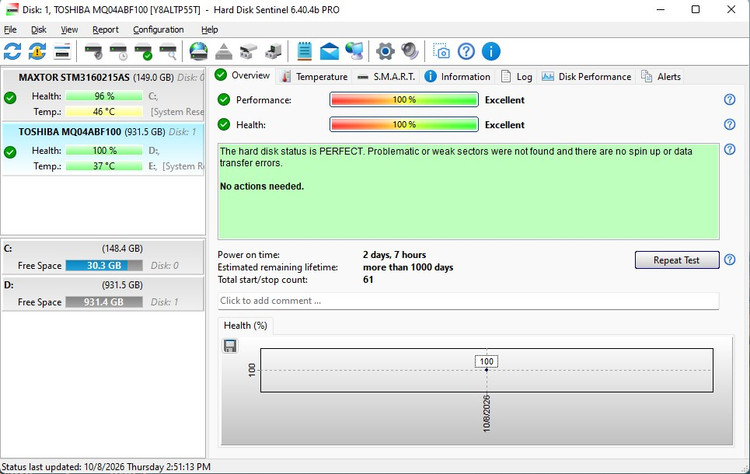Viewport: 750px width, 474px height.
Task: Switch to the Log tab
Action: coord(517,77)
